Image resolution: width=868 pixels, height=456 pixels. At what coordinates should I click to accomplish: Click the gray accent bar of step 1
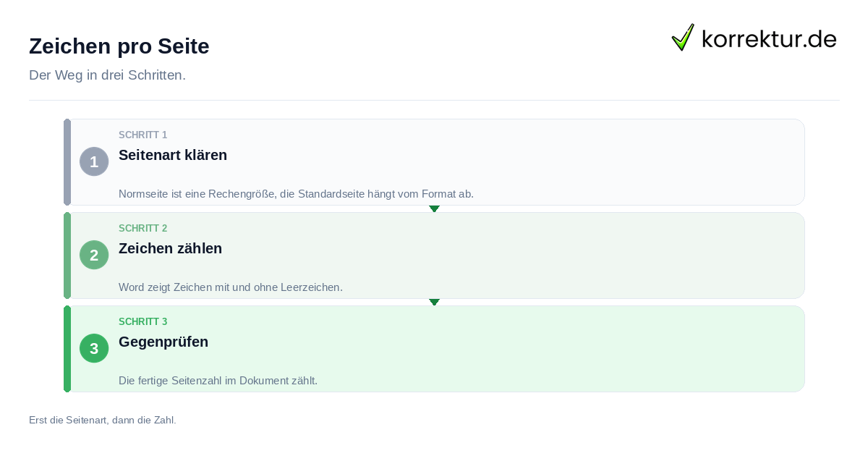(x=67, y=162)
